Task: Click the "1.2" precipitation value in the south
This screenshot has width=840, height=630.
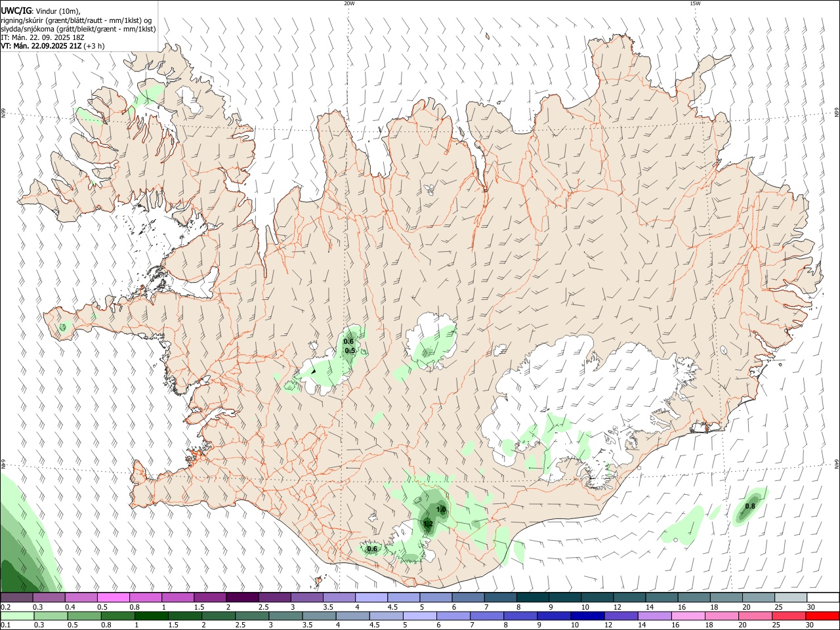Action: click(x=428, y=523)
